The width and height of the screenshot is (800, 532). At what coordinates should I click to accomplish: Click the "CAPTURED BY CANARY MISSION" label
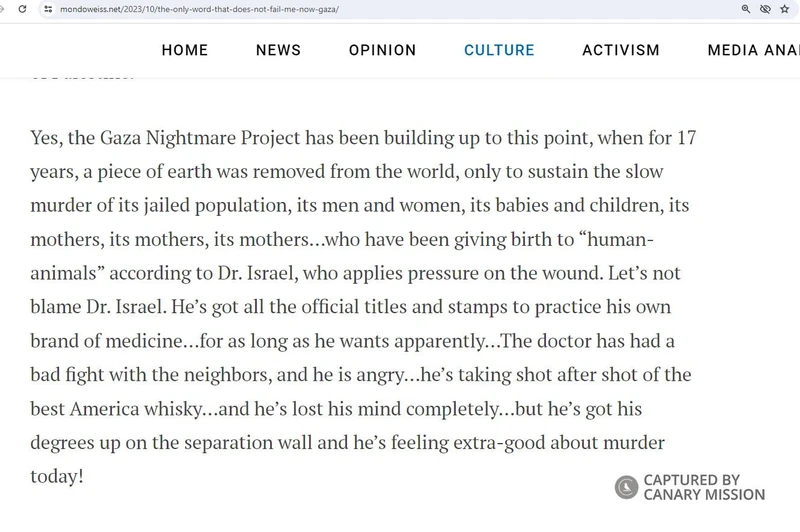[x=704, y=487]
